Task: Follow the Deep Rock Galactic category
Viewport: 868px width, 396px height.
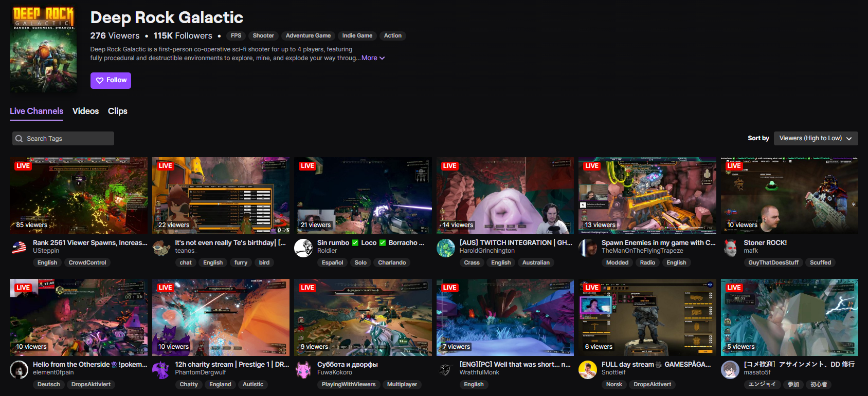Action: click(x=111, y=80)
